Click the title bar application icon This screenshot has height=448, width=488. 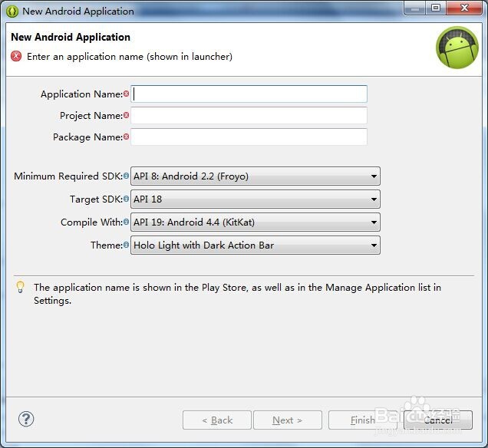pyautogui.click(x=12, y=12)
